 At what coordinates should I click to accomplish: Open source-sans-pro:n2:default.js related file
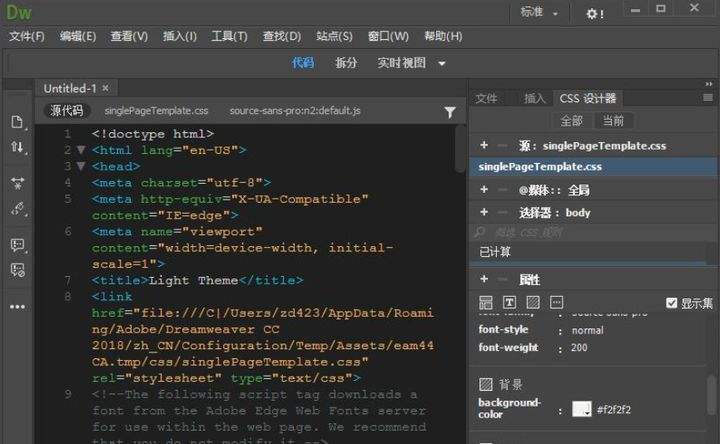(x=295, y=111)
